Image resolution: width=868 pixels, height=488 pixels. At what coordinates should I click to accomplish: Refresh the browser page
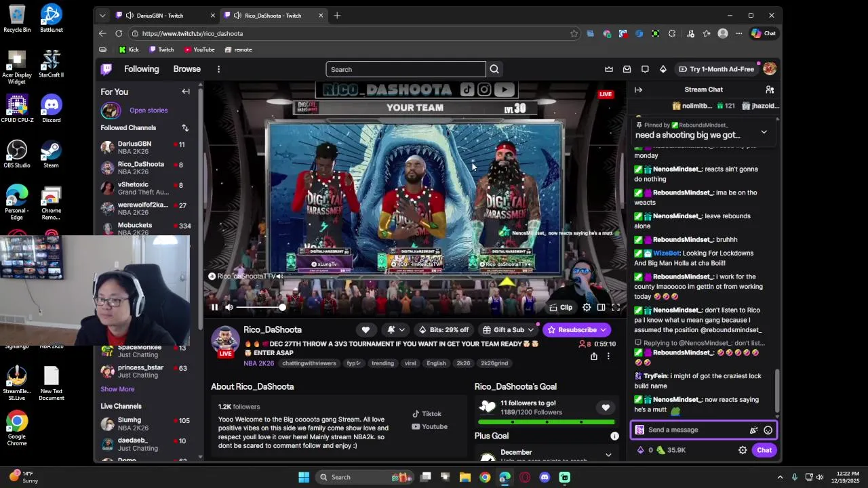119,33
